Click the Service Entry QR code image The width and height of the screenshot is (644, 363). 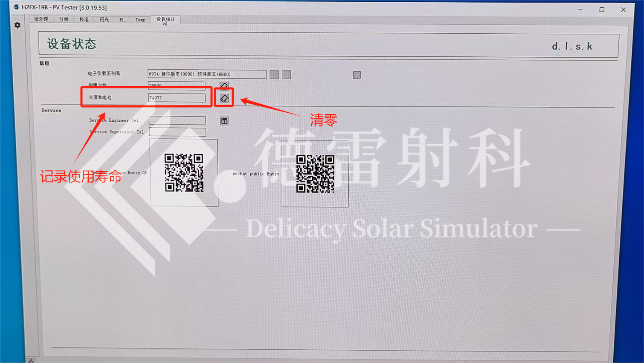pos(184,173)
